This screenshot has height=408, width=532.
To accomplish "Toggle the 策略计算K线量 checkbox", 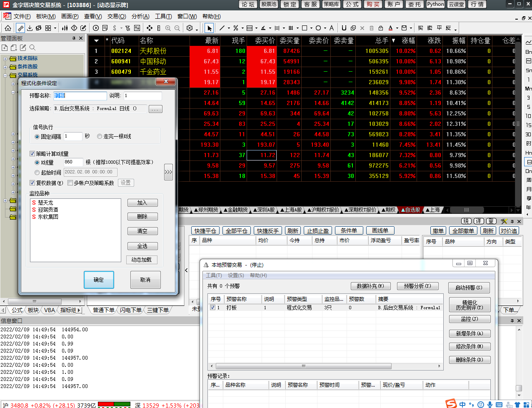I will [x=32, y=154].
